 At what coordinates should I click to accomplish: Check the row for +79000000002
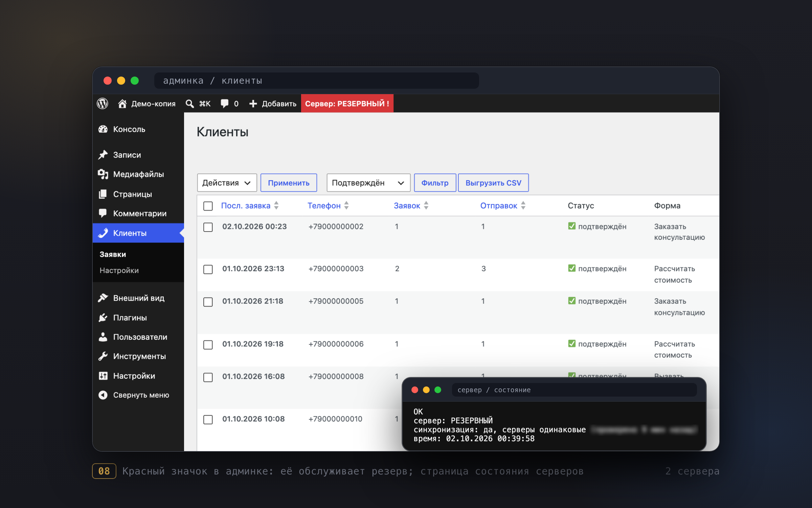(x=208, y=227)
